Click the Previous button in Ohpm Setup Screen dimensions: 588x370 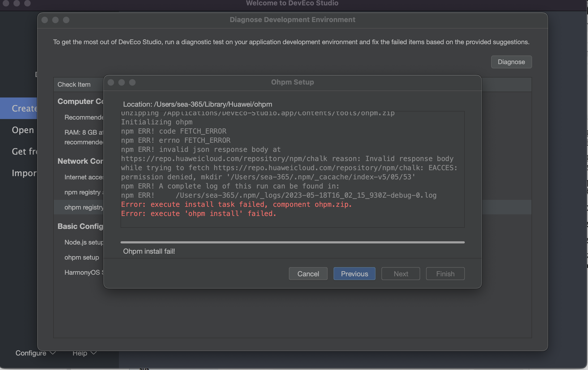tap(354, 274)
